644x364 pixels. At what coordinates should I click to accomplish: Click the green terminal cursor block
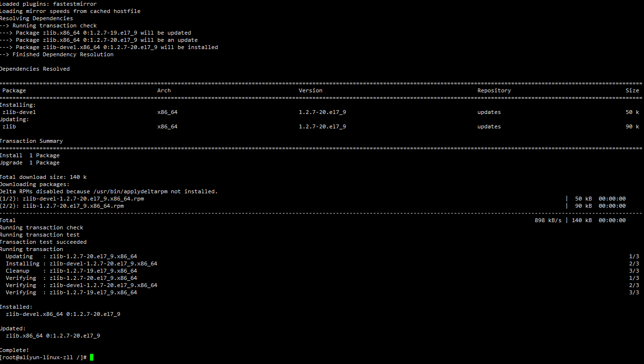click(91, 357)
